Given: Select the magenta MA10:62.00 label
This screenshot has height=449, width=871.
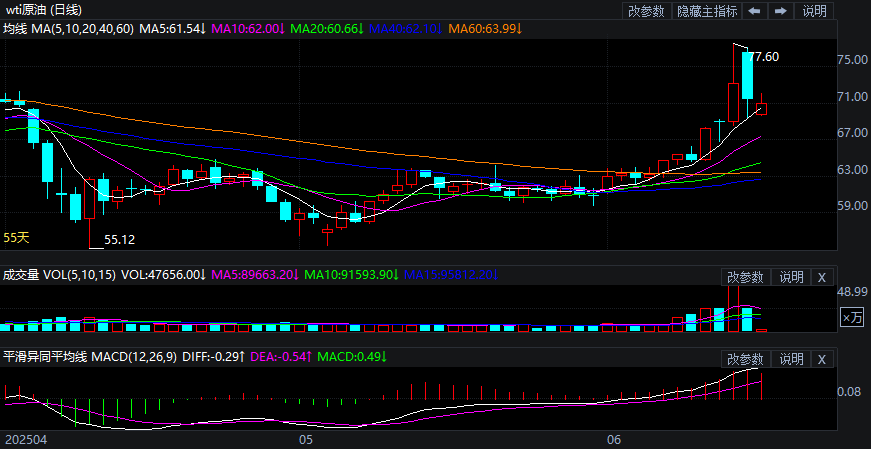Looking at the screenshot, I should 246,30.
